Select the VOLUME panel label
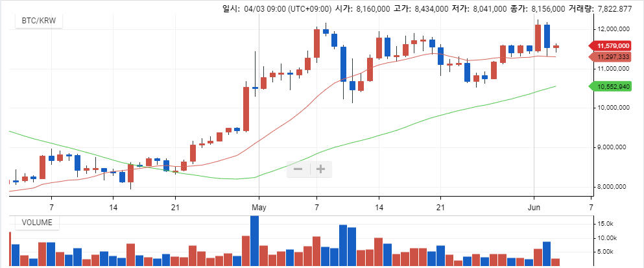Viewport: 644px width, 268px height. click(x=37, y=223)
